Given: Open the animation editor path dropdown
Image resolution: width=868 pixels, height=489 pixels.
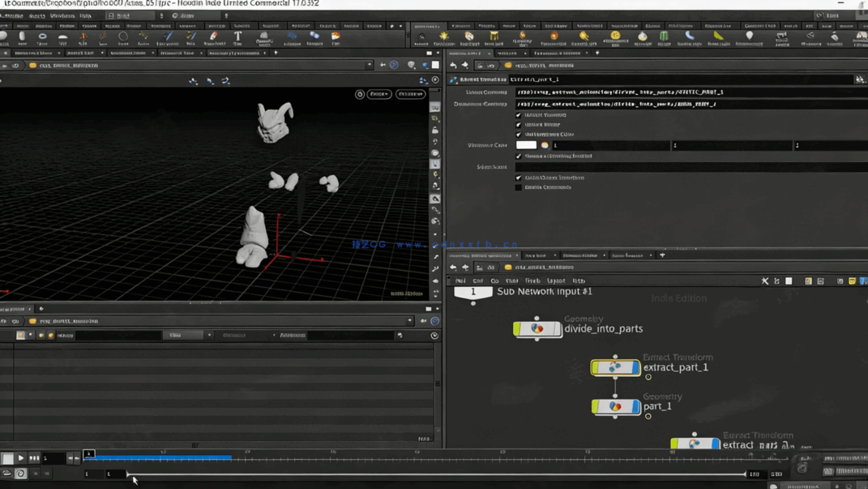Looking at the screenshot, I should click(409, 321).
